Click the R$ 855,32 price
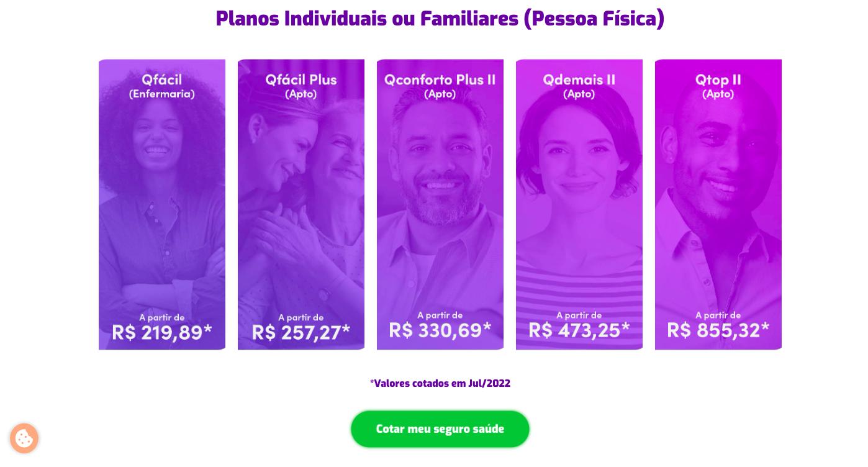 (x=718, y=330)
